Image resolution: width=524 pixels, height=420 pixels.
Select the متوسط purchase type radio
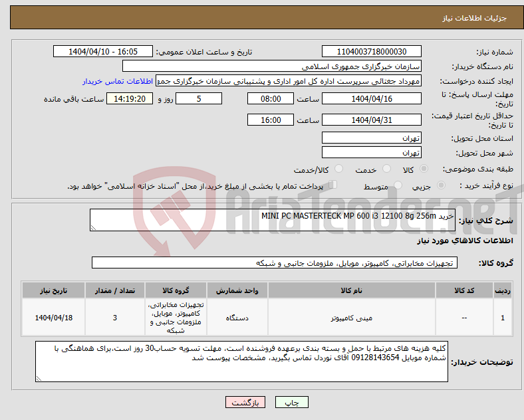coord(398,185)
